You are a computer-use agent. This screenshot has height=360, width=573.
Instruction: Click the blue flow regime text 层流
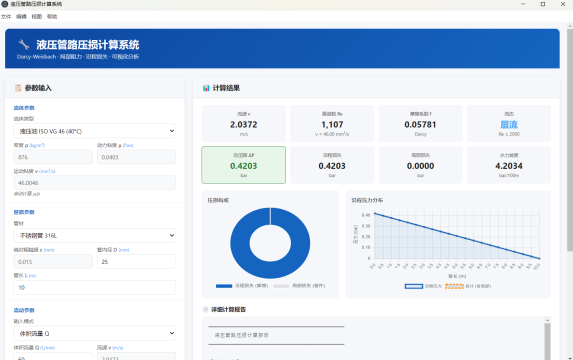tap(509, 125)
